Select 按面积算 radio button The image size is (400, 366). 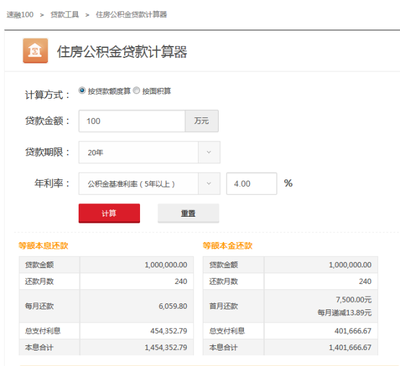(136, 90)
